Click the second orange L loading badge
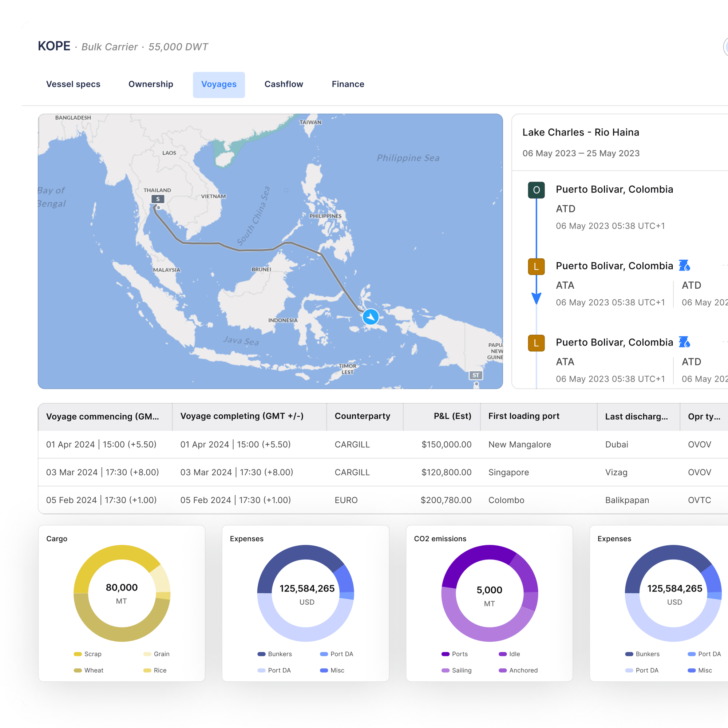The height and width of the screenshot is (728, 728). click(x=536, y=343)
